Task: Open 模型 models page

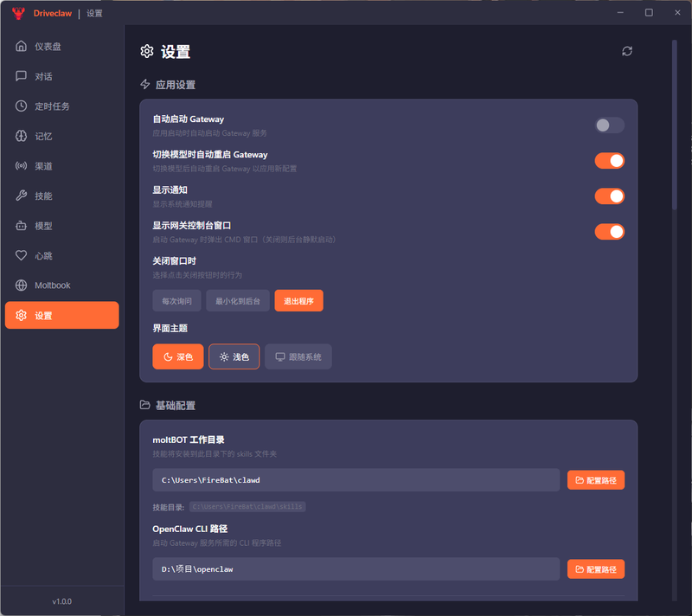Action: click(61, 226)
